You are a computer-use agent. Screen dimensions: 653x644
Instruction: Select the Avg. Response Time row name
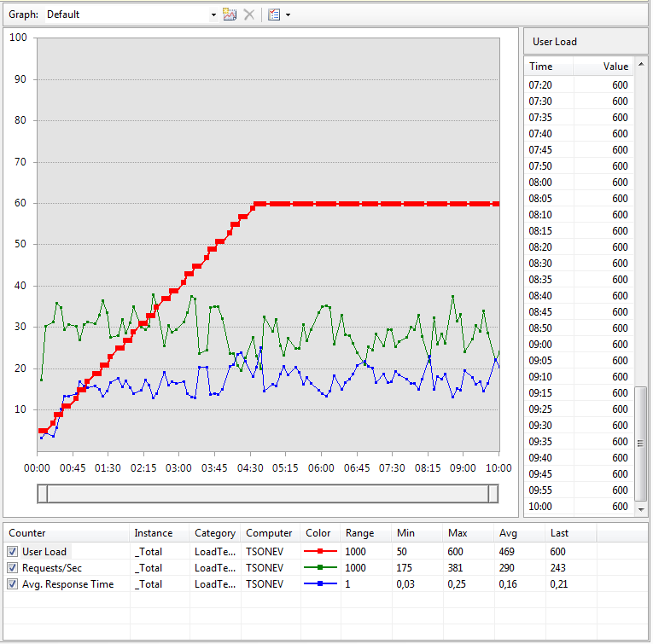click(67, 584)
